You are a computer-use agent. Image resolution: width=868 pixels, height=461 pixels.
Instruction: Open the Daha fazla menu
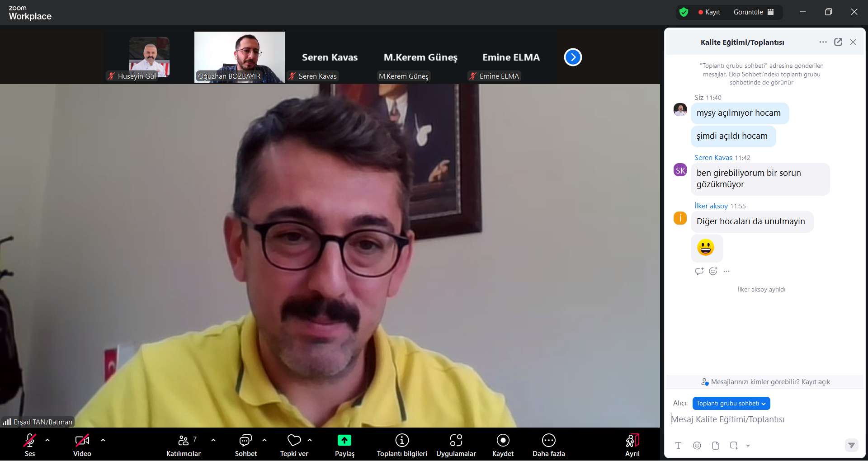tap(548, 444)
